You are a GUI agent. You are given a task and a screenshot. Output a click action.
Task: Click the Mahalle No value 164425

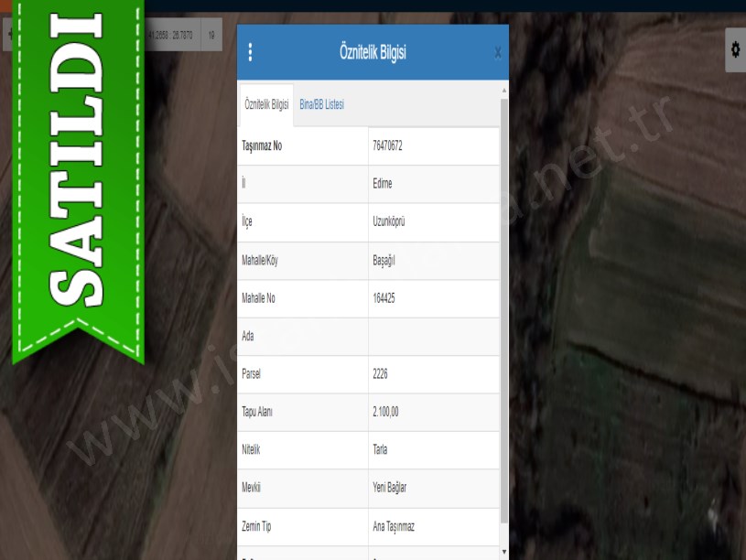coord(384,298)
